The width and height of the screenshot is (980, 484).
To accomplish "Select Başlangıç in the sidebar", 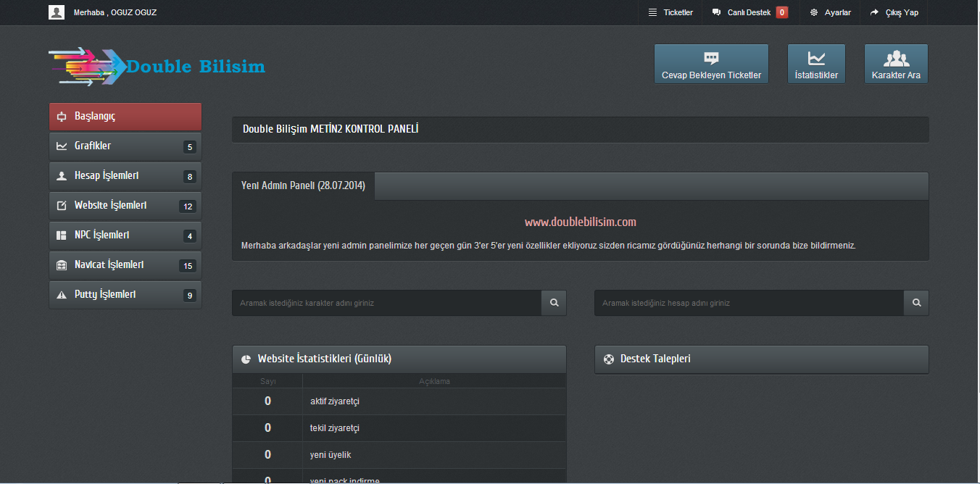I will [125, 117].
